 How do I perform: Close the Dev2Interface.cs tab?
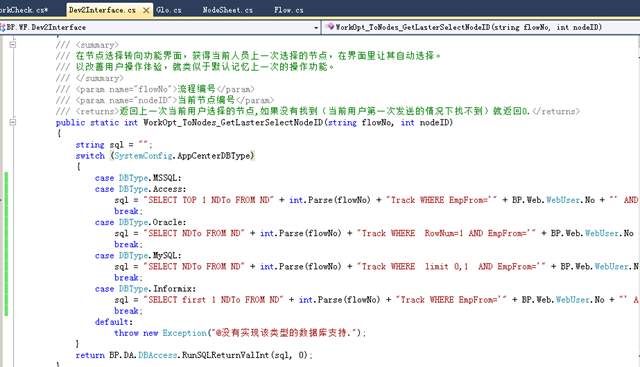[146, 10]
